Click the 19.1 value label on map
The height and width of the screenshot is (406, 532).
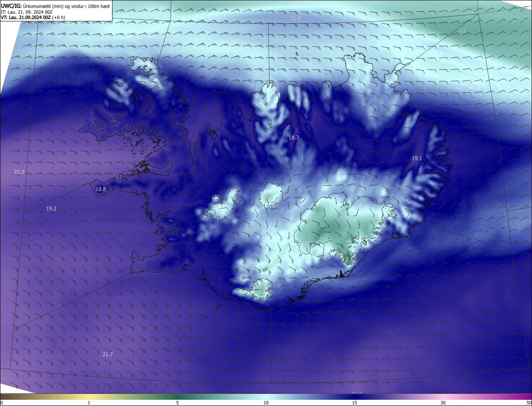click(417, 159)
